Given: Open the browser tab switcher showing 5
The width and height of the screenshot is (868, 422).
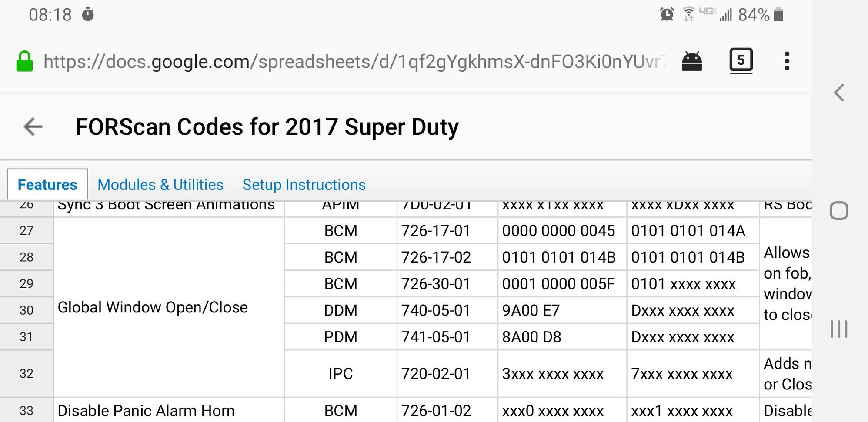Looking at the screenshot, I should point(741,60).
